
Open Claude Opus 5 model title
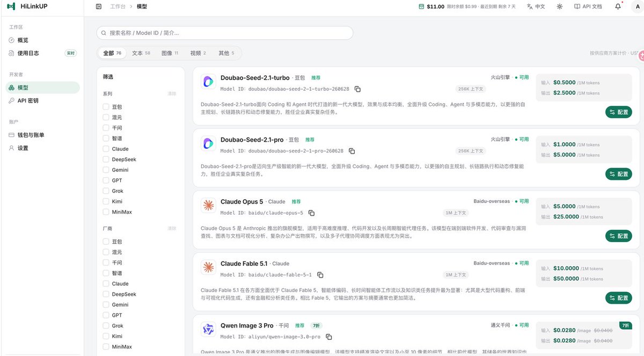[242, 202]
